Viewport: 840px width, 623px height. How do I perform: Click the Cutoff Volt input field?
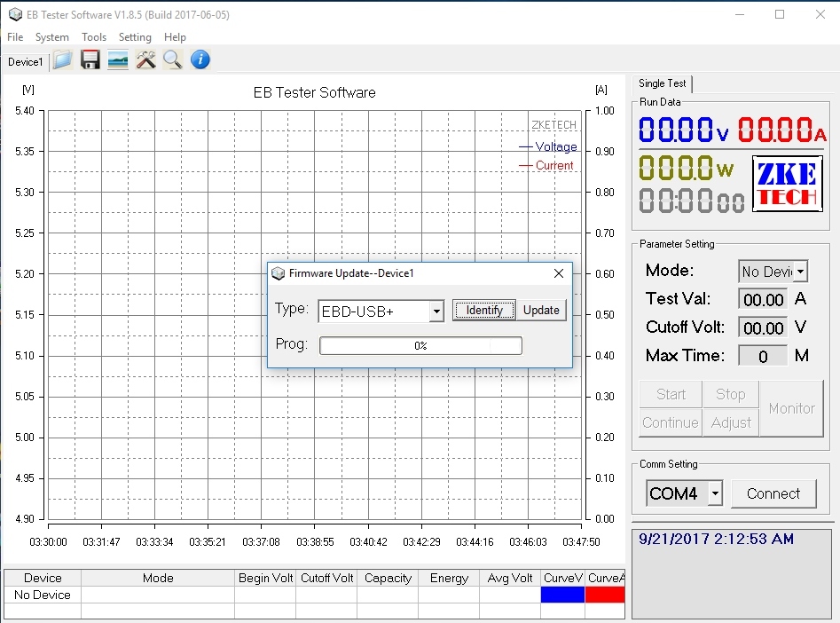[763, 328]
